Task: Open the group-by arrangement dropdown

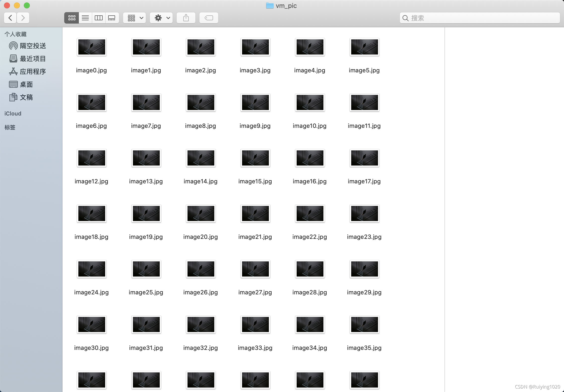Action: tap(135, 18)
